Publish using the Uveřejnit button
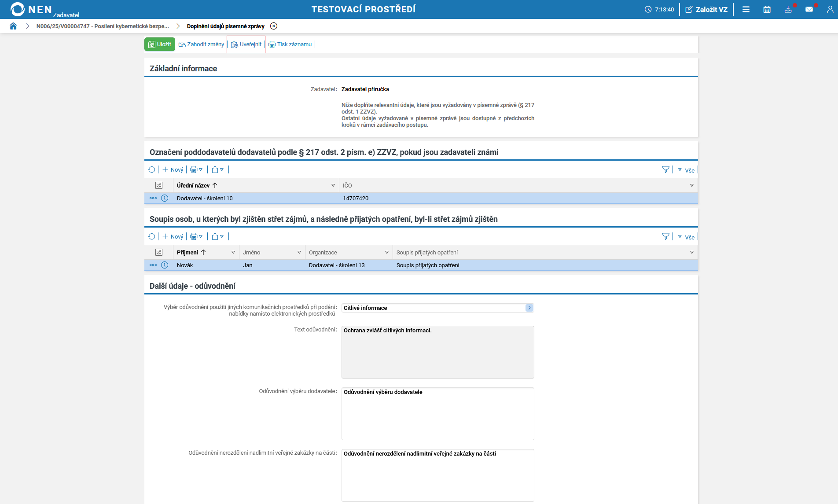Screen dimensions: 838x504 click(x=246, y=44)
